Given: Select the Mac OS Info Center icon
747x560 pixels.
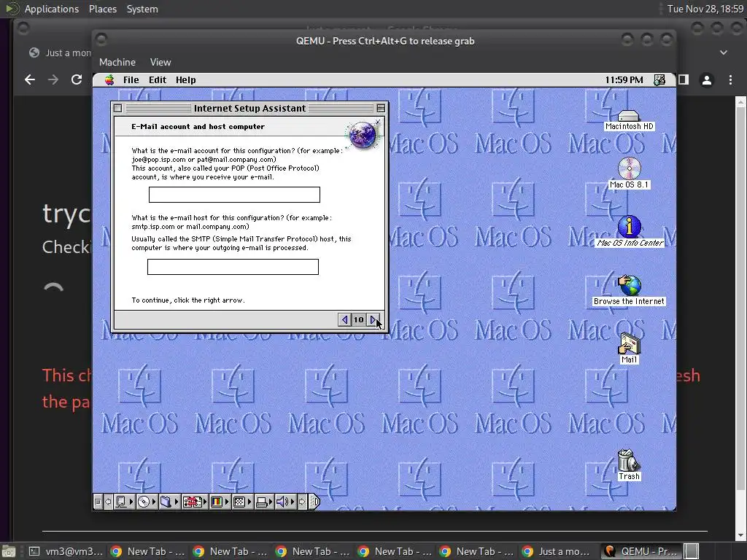Looking at the screenshot, I should click(630, 231).
